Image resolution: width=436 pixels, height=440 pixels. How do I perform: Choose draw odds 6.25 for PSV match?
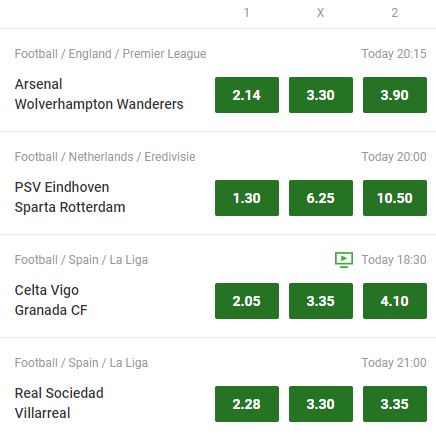click(x=321, y=198)
